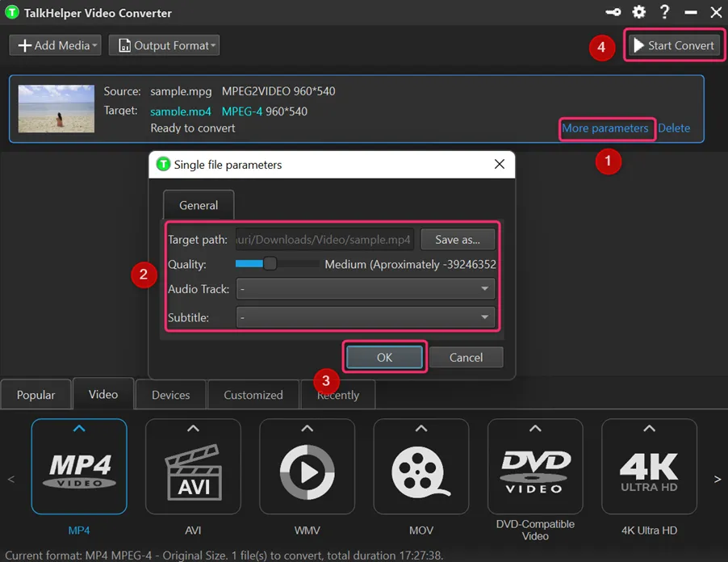Expand MOV presets with the chevron

(x=421, y=428)
